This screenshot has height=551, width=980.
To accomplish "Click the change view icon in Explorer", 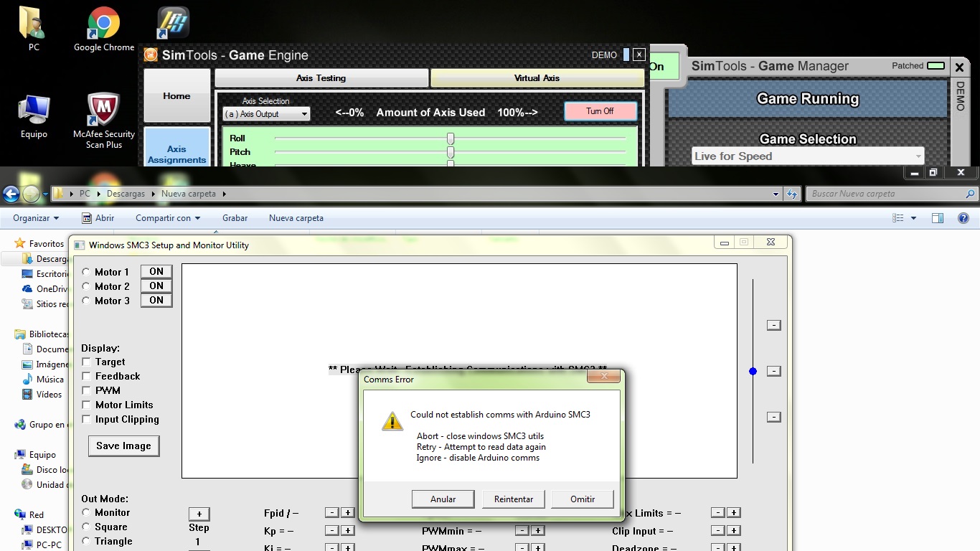I will click(x=897, y=218).
